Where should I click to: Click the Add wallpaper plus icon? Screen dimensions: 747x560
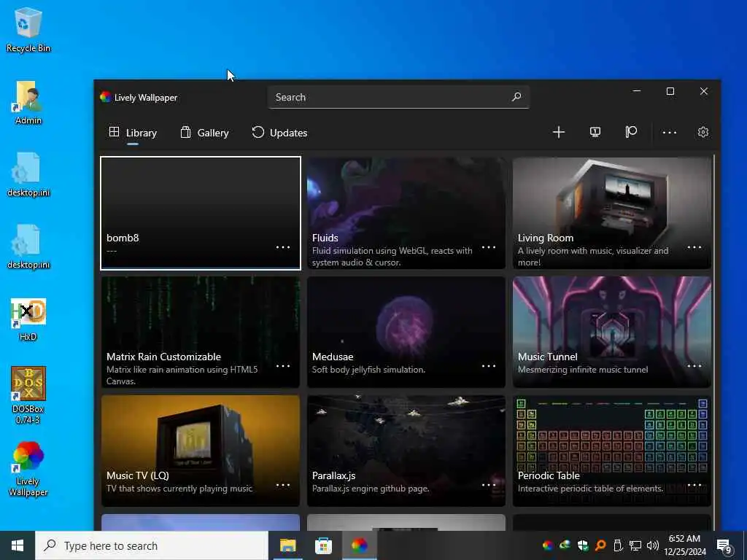pos(558,133)
